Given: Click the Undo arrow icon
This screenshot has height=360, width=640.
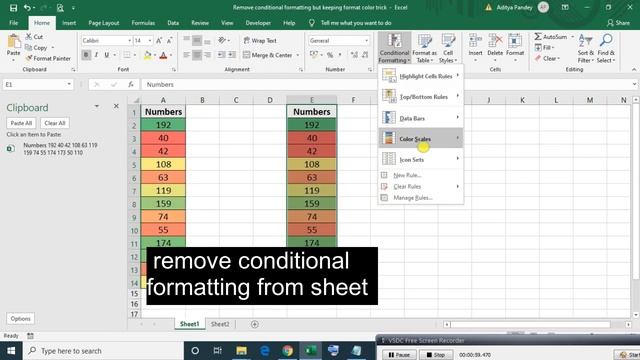Looking at the screenshot, I should tap(27, 8).
